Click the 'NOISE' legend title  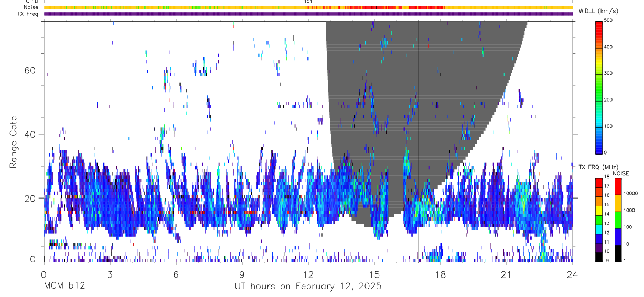click(621, 173)
